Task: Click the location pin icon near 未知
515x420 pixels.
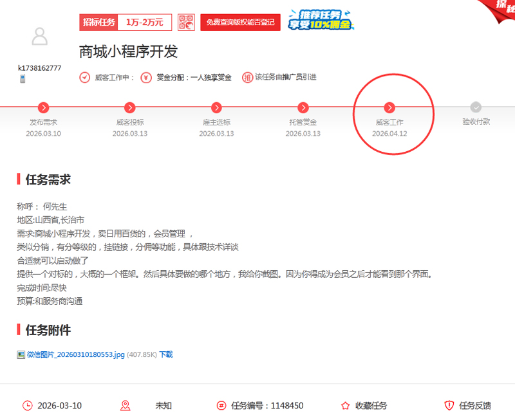Action: point(125,406)
